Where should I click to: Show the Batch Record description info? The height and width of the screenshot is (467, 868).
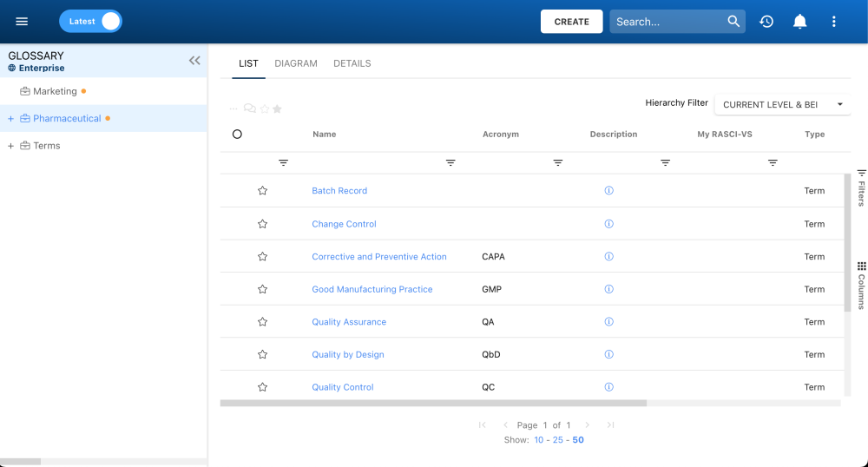click(608, 191)
